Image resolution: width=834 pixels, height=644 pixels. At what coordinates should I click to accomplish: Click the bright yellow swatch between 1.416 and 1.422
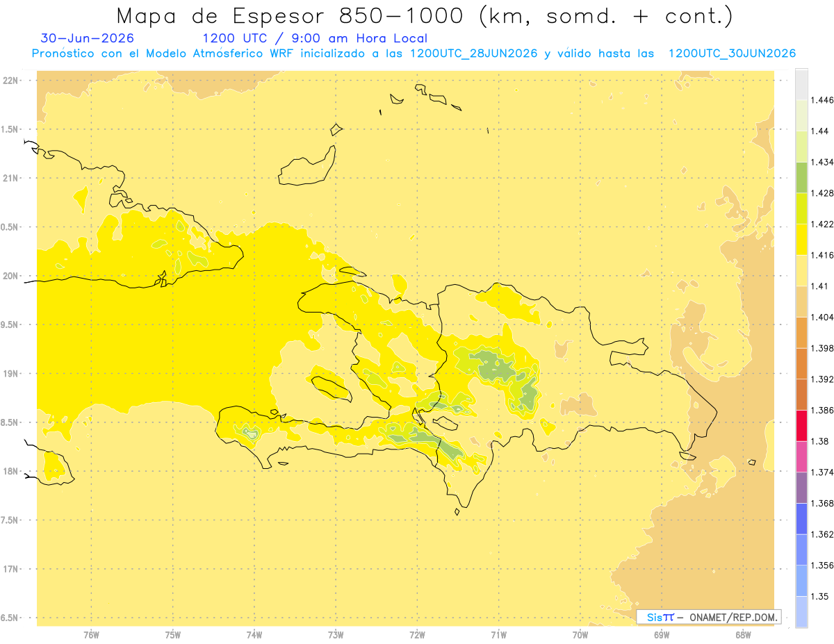pos(801,239)
